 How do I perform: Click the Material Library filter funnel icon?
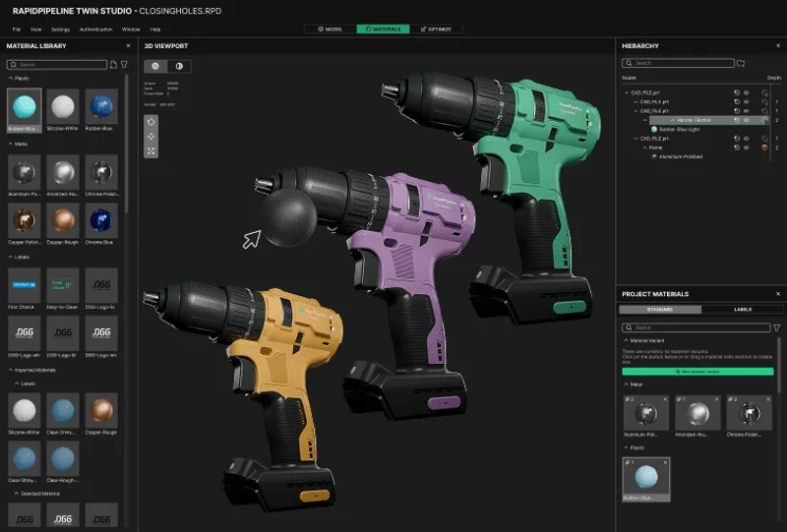(123, 65)
